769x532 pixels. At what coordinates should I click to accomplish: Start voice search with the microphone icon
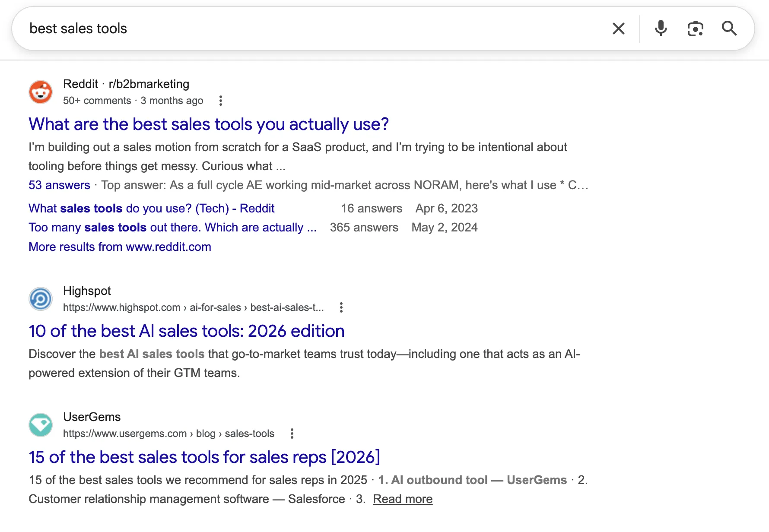[661, 28]
